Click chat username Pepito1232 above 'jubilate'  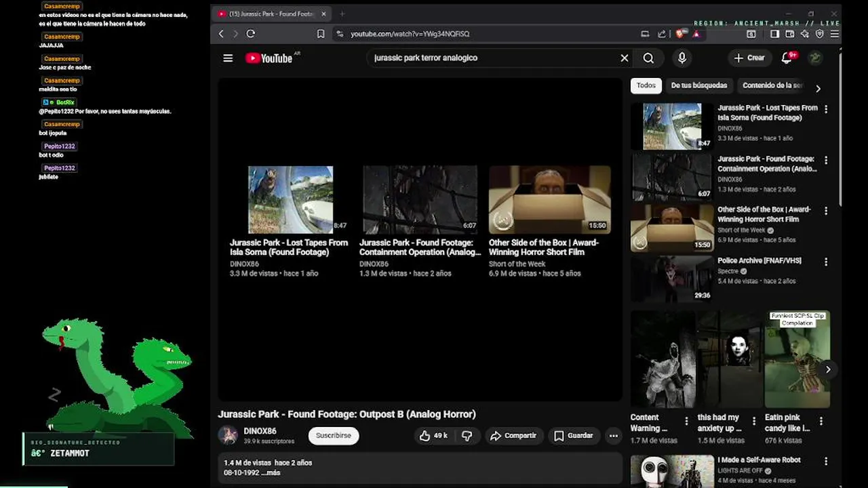[x=60, y=168]
